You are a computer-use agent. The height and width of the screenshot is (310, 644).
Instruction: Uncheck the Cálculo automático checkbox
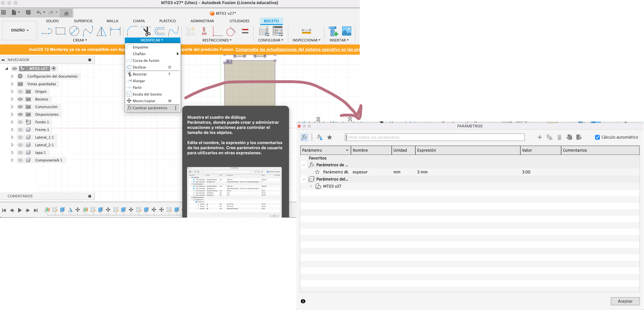[597, 137]
